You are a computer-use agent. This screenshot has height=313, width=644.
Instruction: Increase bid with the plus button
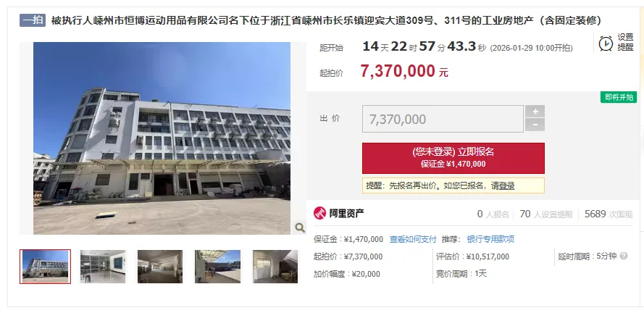point(535,112)
